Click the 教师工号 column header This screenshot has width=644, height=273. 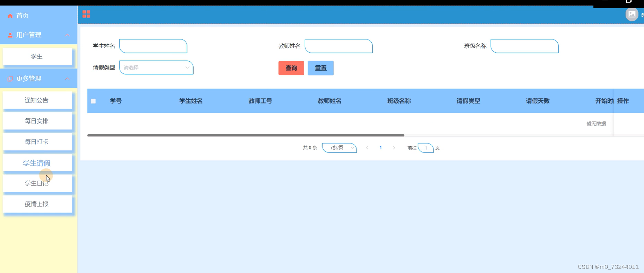pos(260,101)
